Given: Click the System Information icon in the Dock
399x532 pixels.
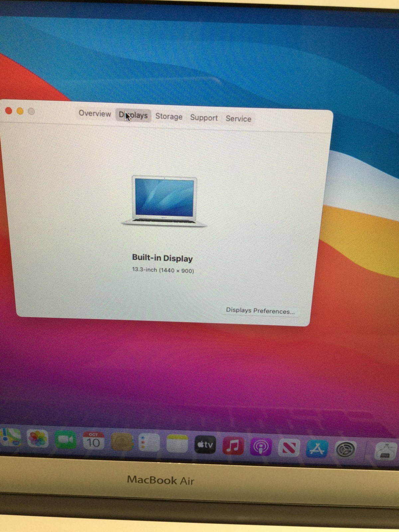Looking at the screenshot, I should [x=386, y=451].
